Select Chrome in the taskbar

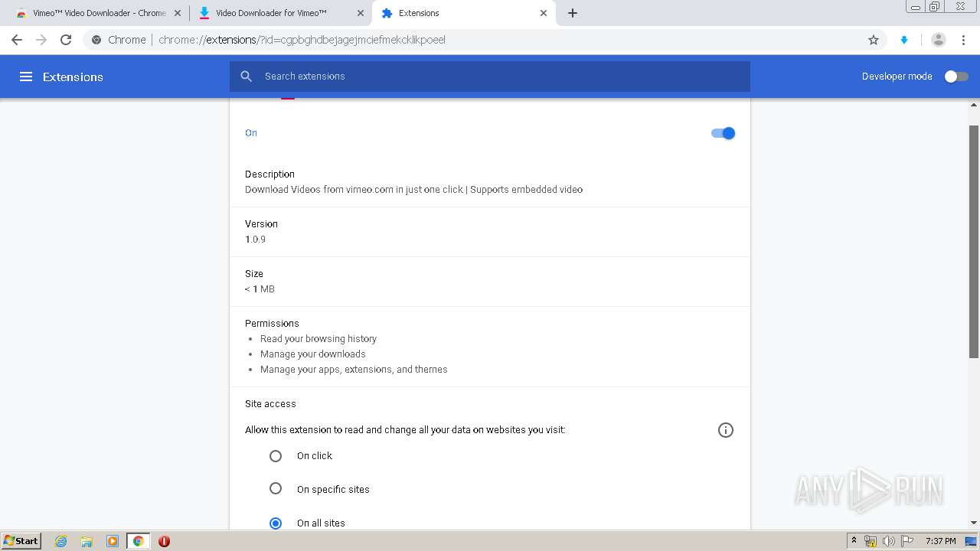(139, 541)
